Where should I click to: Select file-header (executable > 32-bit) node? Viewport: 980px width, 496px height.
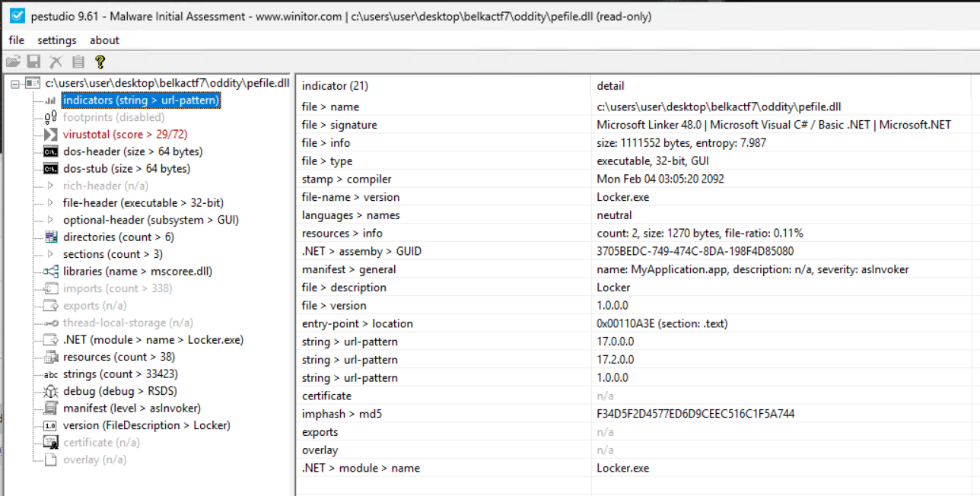pyautogui.click(x=143, y=203)
